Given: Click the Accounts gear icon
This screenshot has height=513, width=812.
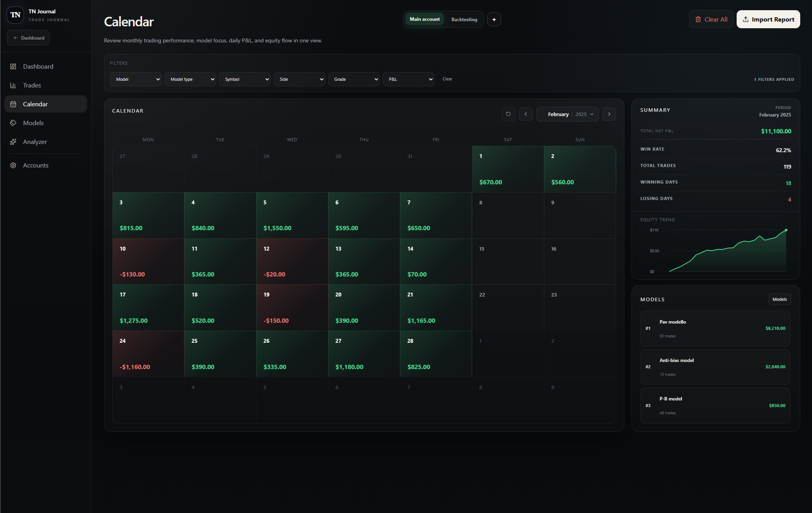Looking at the screenshot, I should (13, 166).
